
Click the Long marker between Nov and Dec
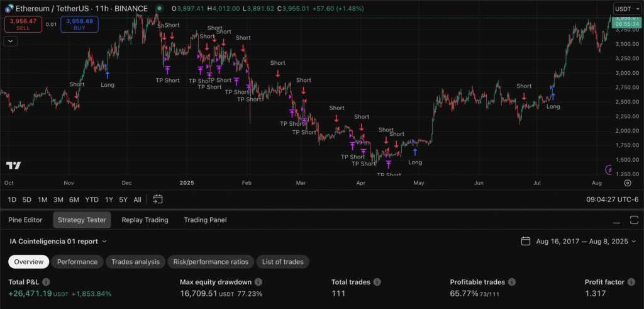click(108, 75)
